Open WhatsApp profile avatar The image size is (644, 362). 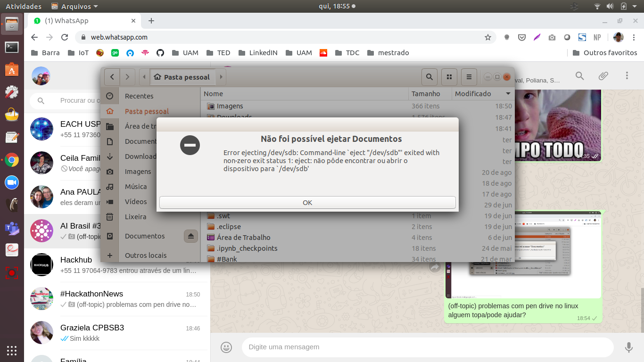click(41, 76)
